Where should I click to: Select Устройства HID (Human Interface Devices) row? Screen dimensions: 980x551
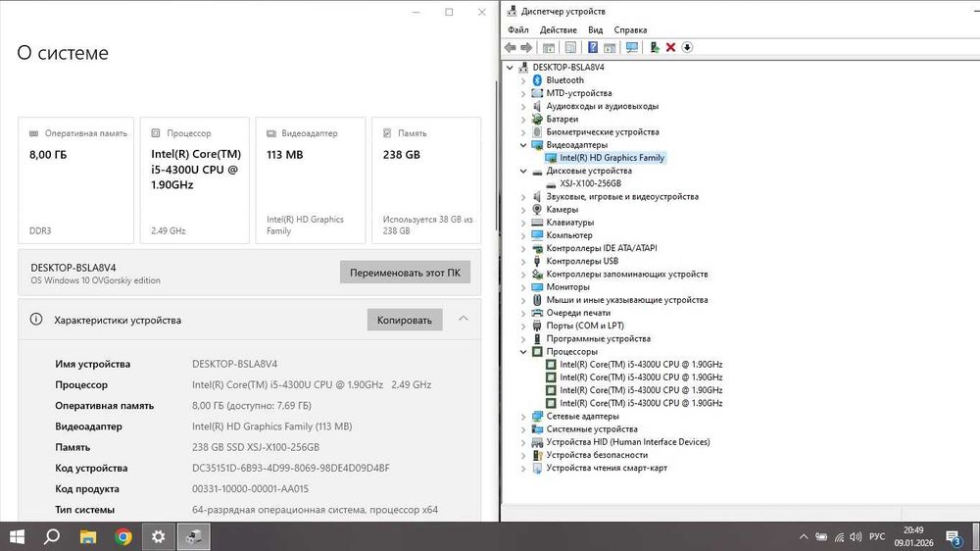[x=627, y=442]
